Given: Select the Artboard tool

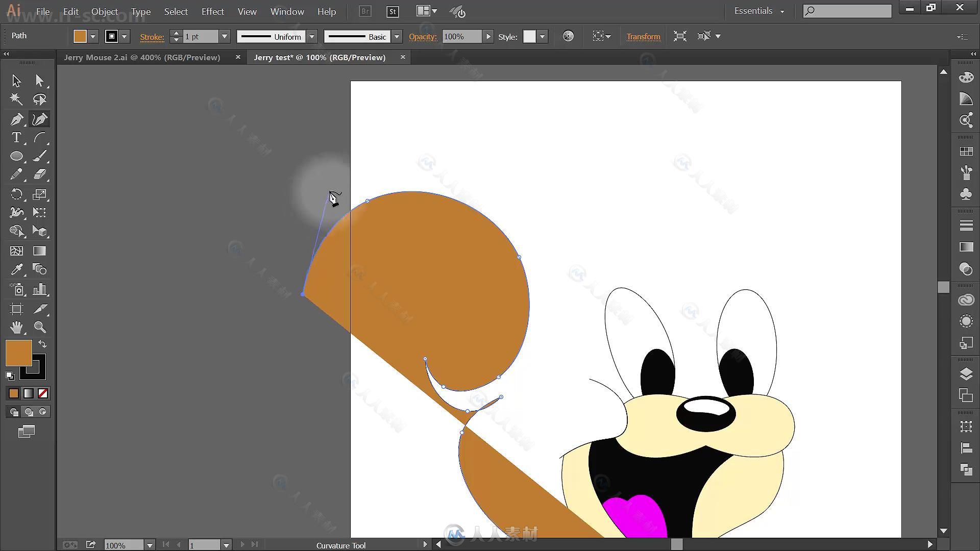Looking at the screenshot, I should [x=16, y=309].
